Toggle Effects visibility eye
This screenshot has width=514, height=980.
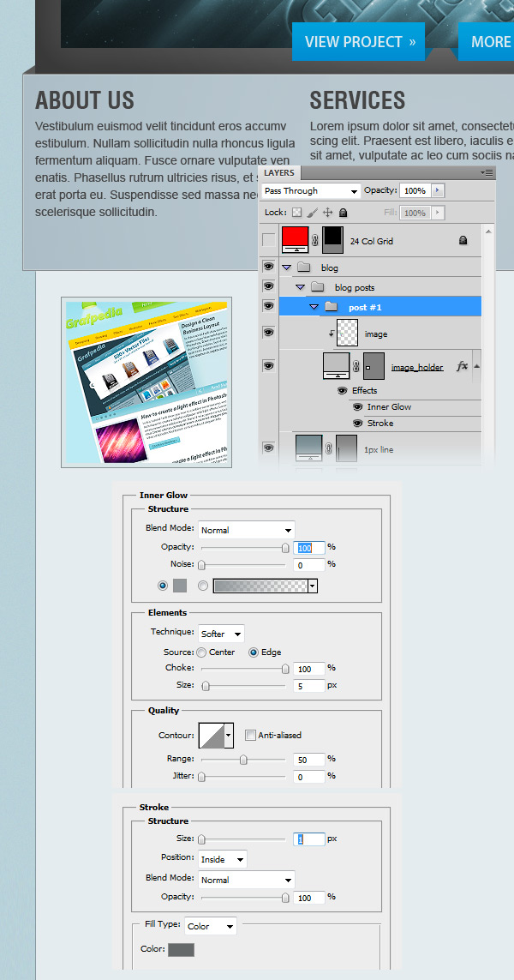point(343,391)
